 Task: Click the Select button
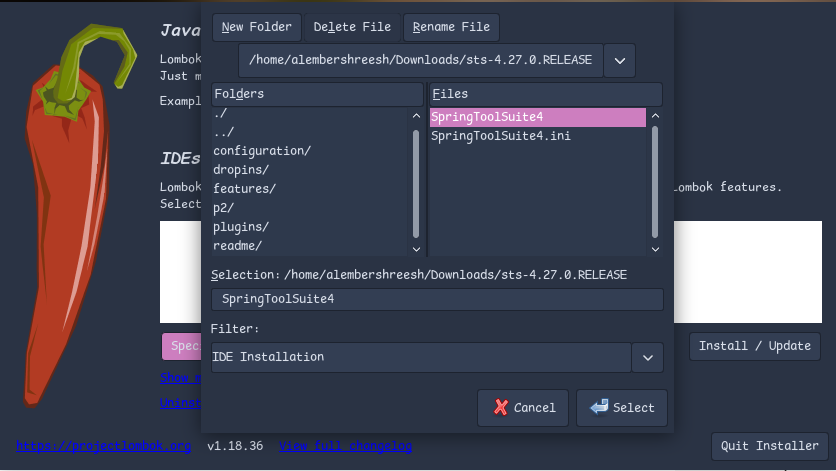[x=622, y=408]
